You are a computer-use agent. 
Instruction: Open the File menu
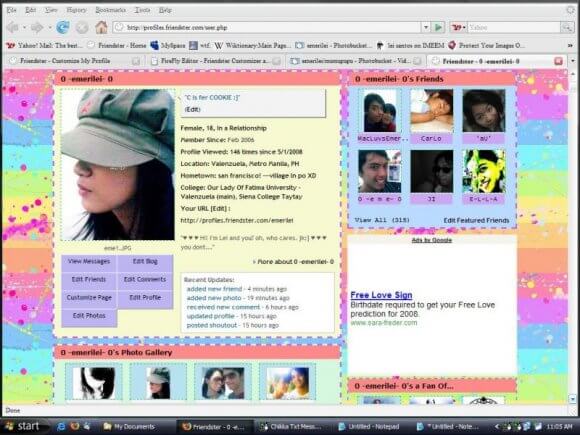pos(11,10)
